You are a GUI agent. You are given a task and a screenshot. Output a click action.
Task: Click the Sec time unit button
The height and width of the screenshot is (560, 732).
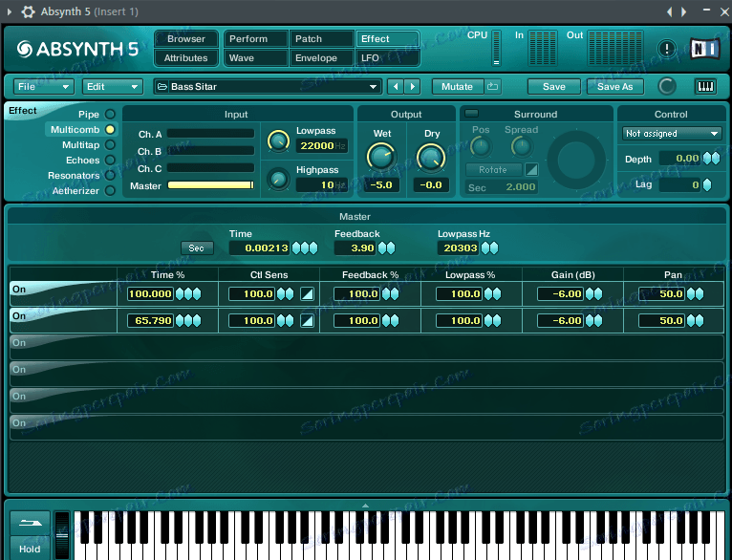coord(197,248)
